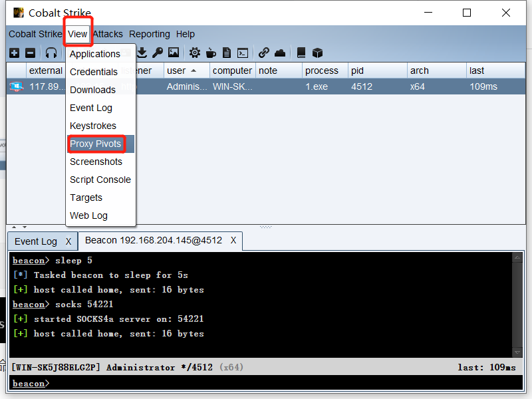The height and width of the screenshot is (399, 532).
Task: Select Script Console from View menu
Action: [x=101, y=180]
